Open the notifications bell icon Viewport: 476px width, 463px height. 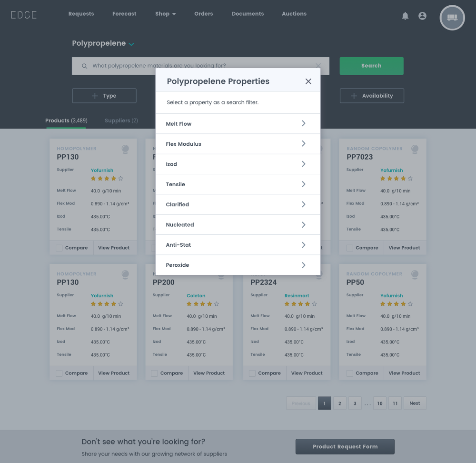click(x=405, y=16)
